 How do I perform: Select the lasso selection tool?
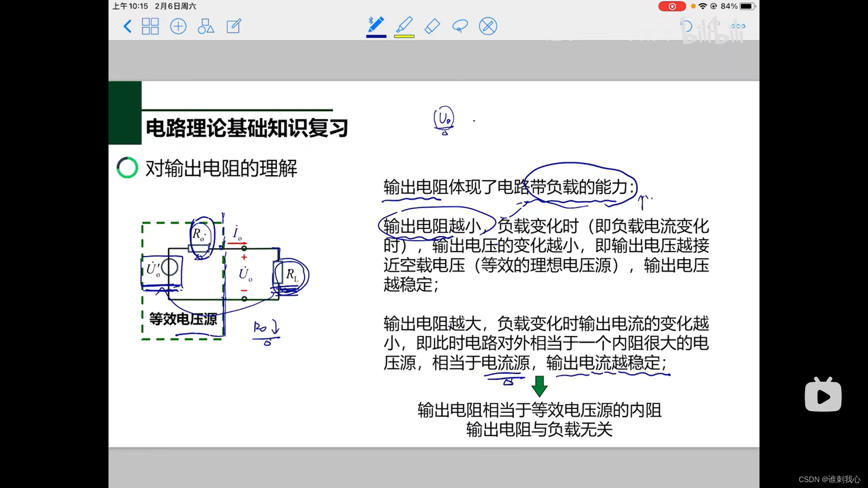[460, 26]
